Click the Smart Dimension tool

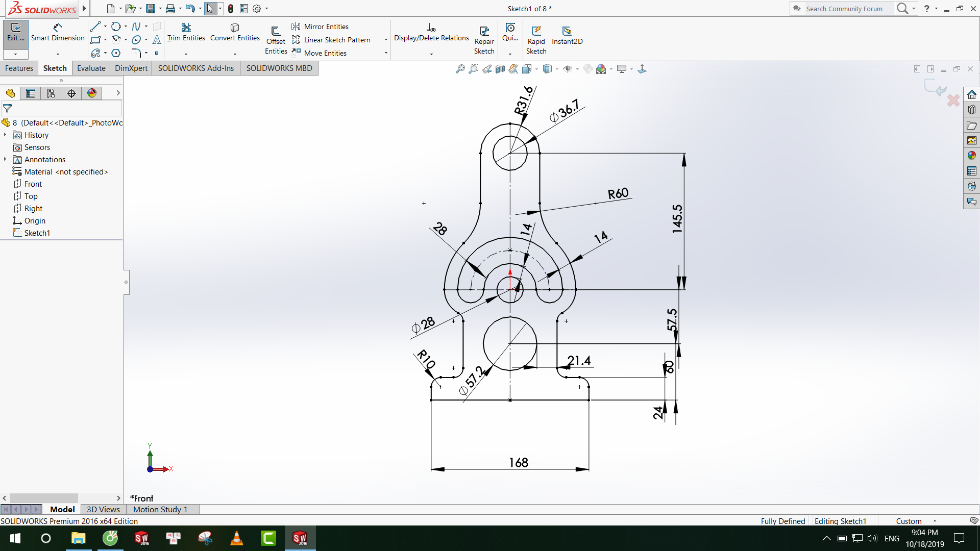[x=58, y=32]
